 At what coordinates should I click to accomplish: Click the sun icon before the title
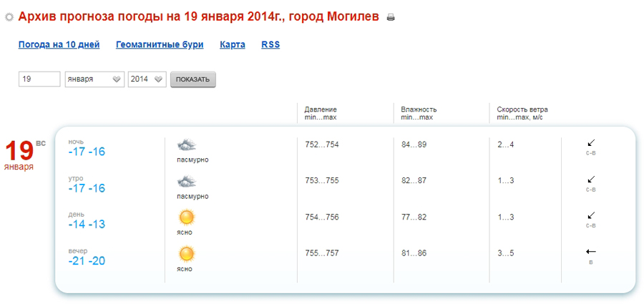9,17
